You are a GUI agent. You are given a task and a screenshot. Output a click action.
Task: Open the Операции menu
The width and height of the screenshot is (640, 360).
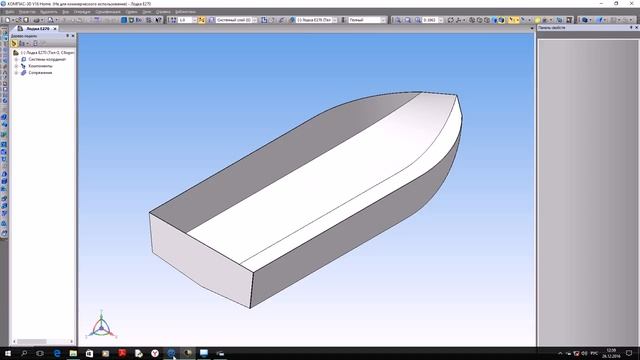(82, 12)
